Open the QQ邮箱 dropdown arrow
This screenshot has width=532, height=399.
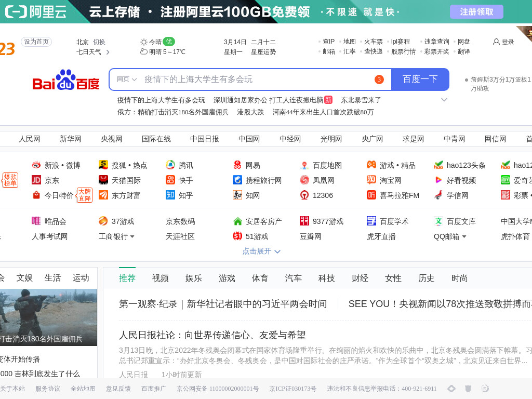click(464, 236)
